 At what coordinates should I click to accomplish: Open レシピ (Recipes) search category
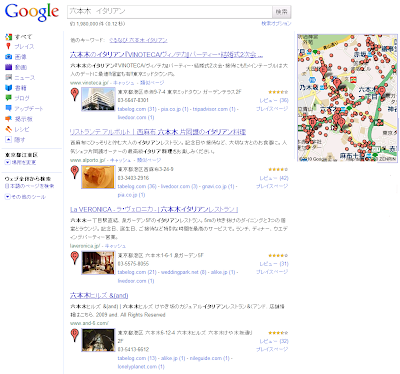(x=22, y=129)
